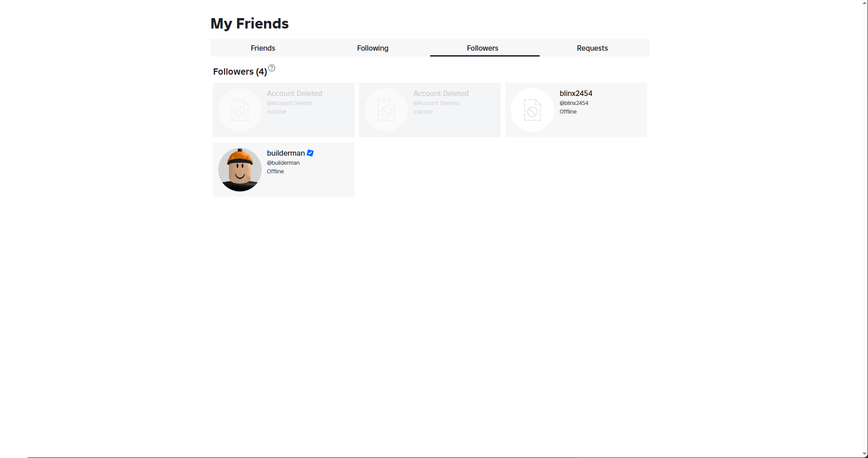Click the @blinx2454 username
Viewport: 868px width, 458px height.
tap(574, 103)
